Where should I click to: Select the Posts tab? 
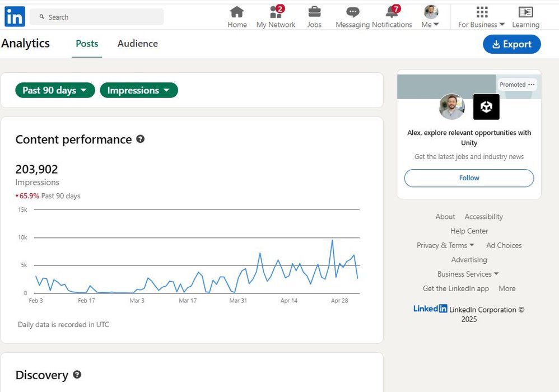pos(87,44)
